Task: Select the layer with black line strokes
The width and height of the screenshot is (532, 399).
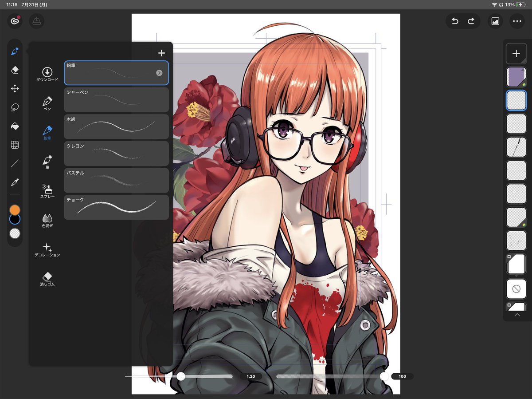Action: coord(516,147)
